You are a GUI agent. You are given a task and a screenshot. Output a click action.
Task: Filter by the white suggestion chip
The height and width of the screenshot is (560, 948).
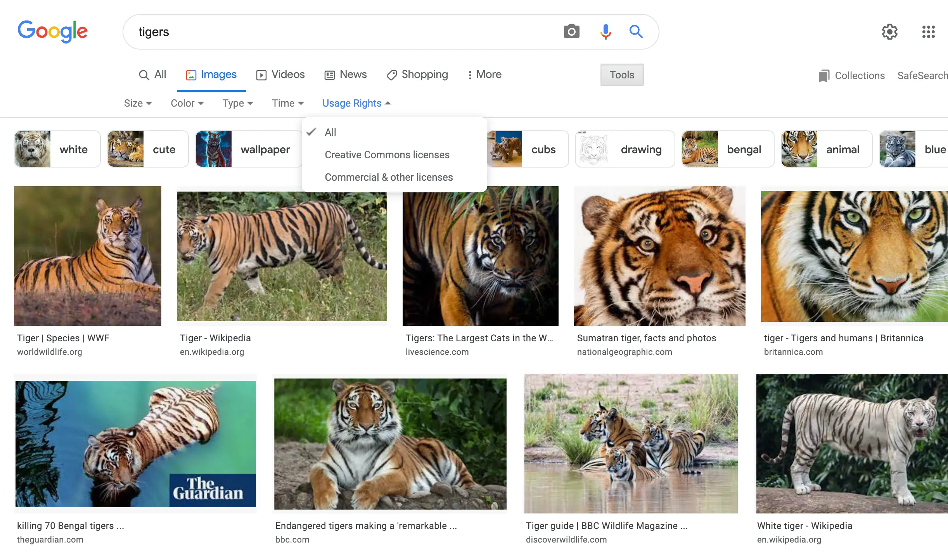(x=57, y=149)
